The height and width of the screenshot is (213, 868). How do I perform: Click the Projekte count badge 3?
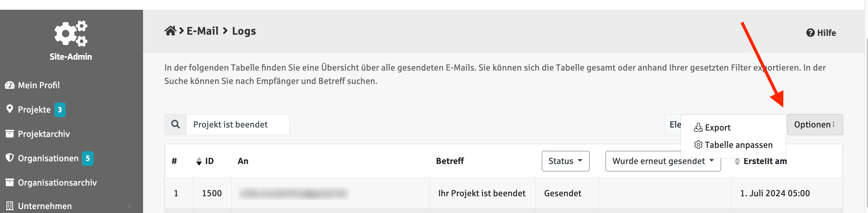point(60,110)
